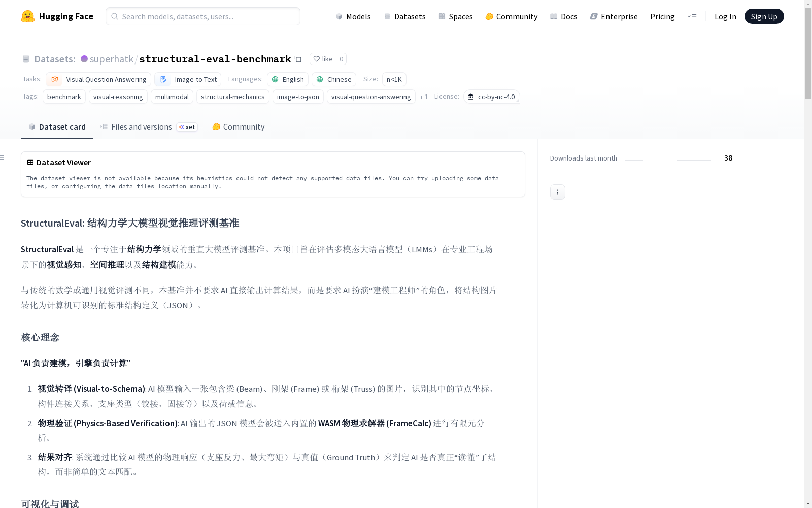This screenshot has height=508, width=812.
Task: Click the benchmark tag
Action: coord(64,97)
